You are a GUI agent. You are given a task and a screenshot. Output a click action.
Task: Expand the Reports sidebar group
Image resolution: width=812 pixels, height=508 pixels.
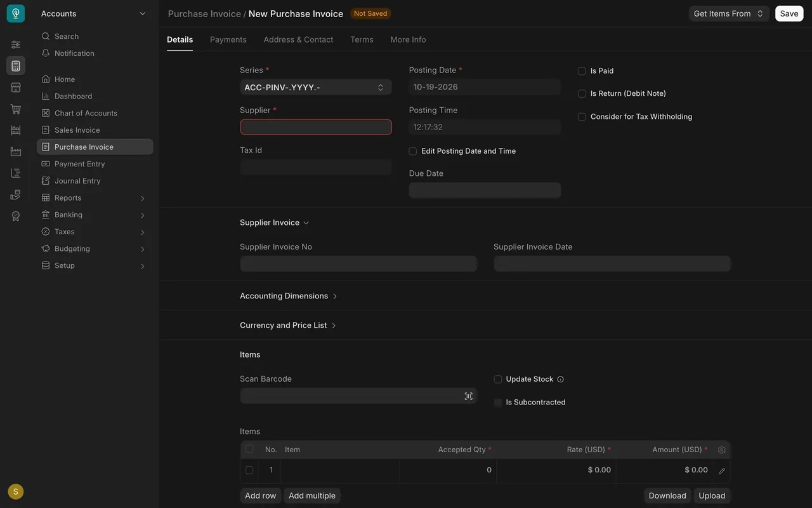click(x=95, y=197)
